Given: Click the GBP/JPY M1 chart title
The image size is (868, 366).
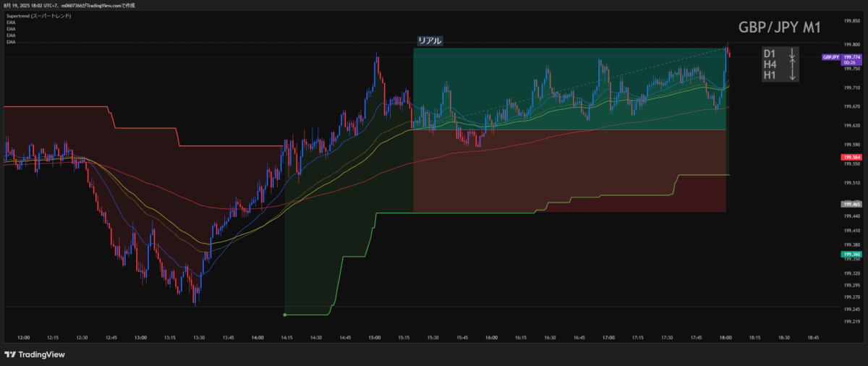Looking at the screenshot, I should tap(778, 27).
